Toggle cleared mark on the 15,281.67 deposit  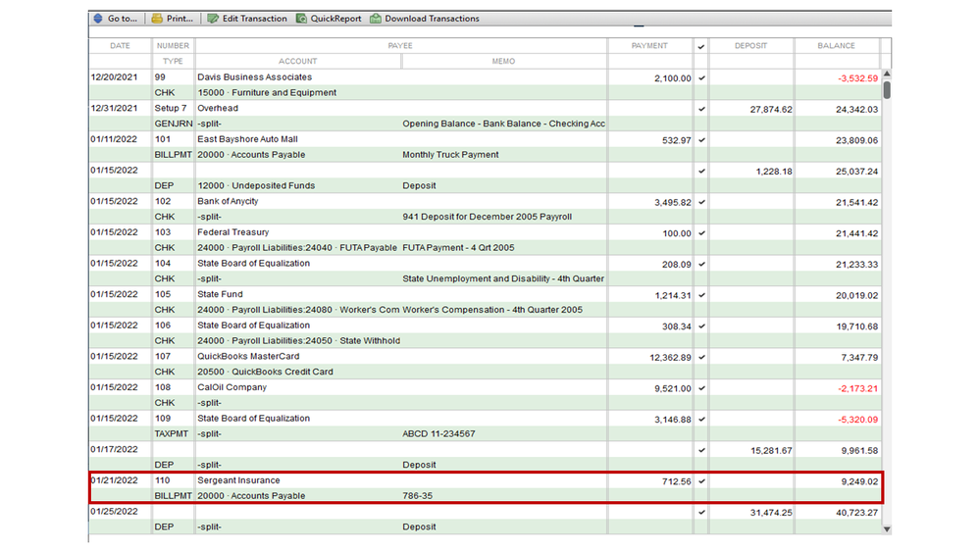(700, 450)
